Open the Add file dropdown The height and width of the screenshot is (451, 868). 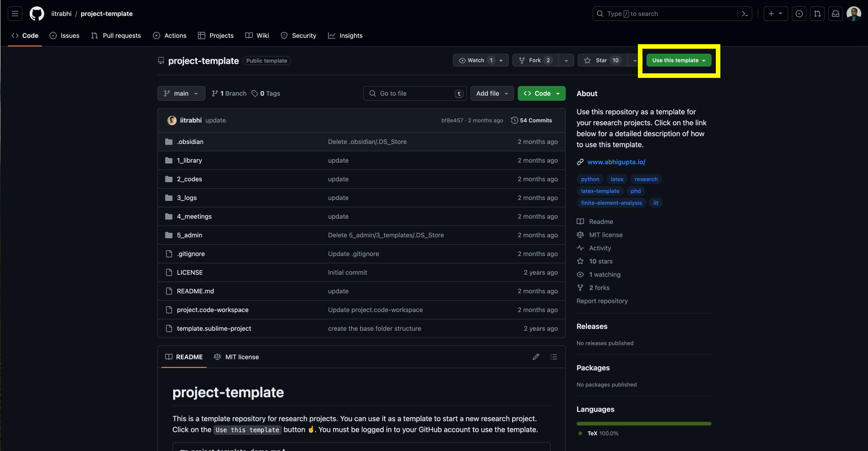pos(492,93)
